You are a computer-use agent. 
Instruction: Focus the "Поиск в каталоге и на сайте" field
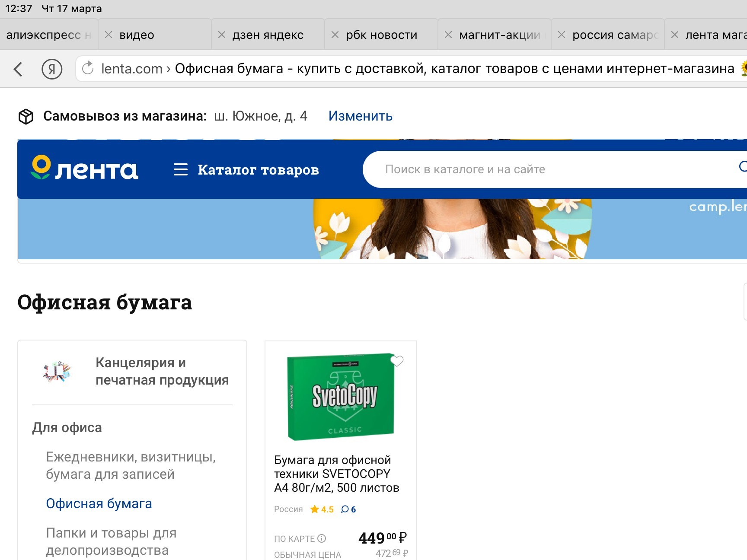coord(555,169)
